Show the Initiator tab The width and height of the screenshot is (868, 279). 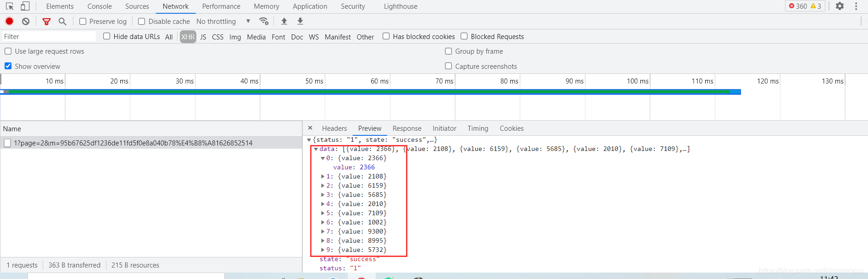click(445, 128)
